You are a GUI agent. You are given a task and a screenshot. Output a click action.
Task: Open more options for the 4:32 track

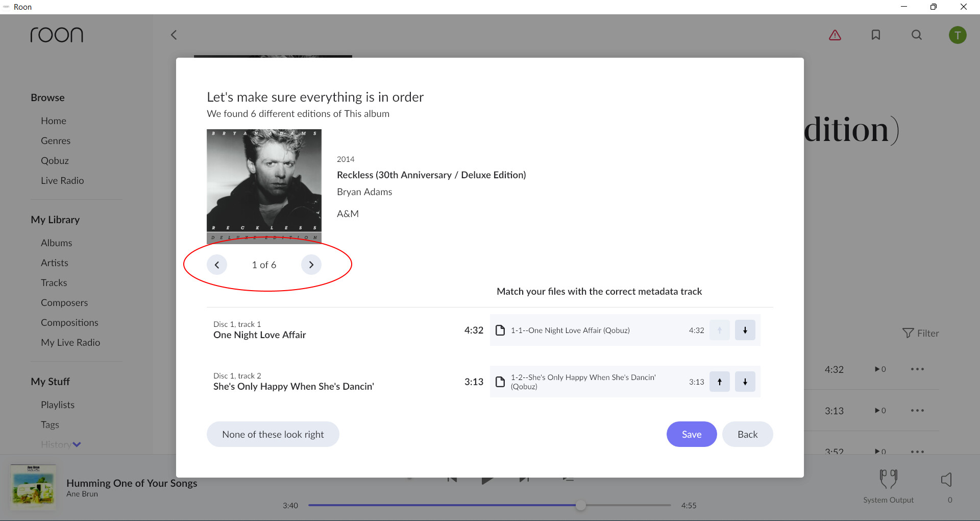click(x=917, y=369)
